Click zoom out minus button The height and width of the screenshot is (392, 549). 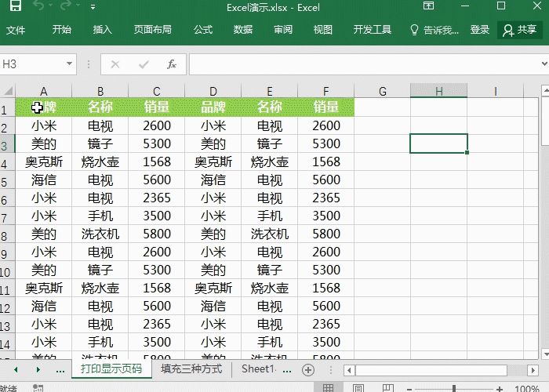pyautogui.click(x=409, y=389)
